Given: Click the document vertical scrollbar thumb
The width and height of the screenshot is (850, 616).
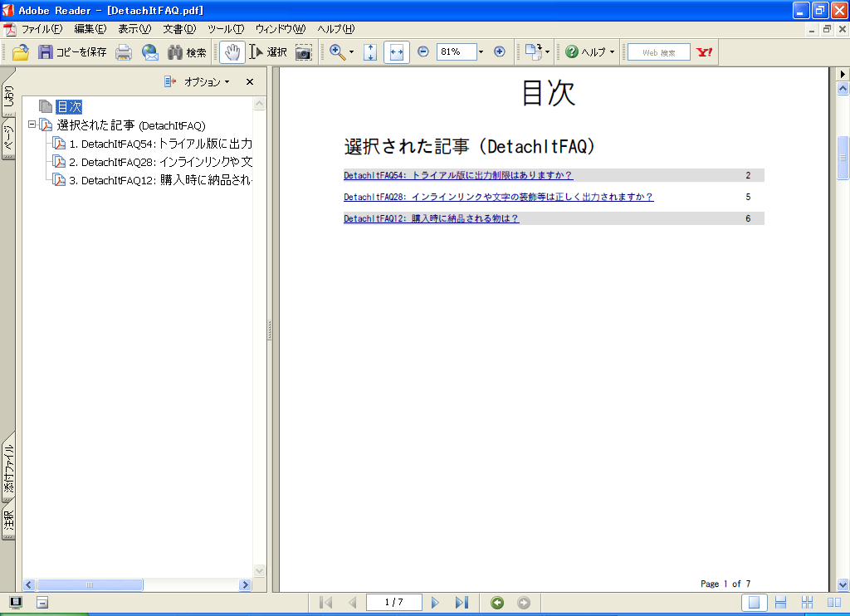Looking at the screenshot, I should tap(843, 158).
